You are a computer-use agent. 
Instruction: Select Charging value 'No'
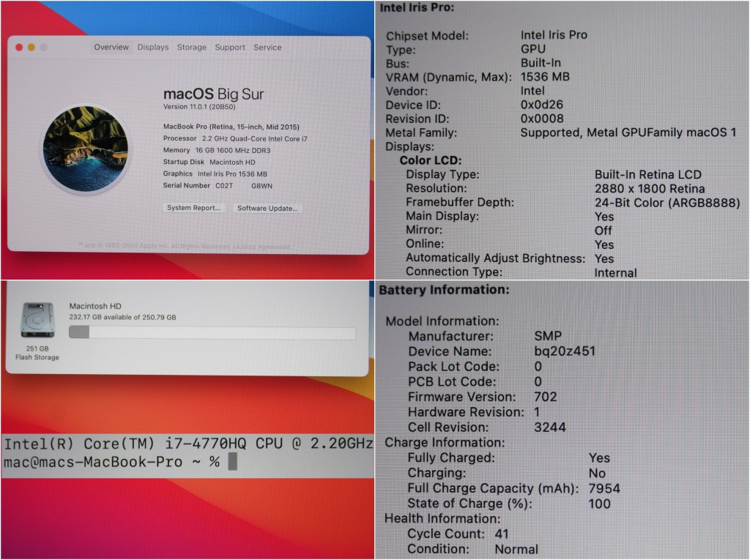(x=597, y=473)
